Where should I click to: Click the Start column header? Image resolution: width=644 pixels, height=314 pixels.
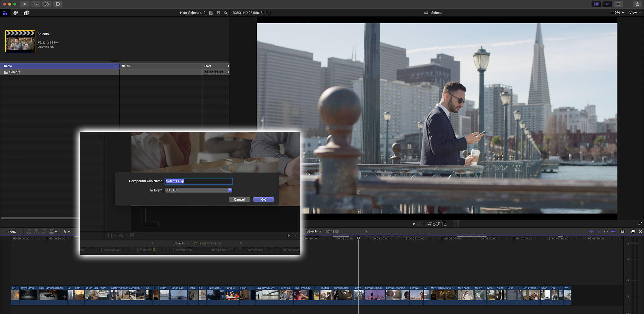pyautogui.click(x=214, y=66)
